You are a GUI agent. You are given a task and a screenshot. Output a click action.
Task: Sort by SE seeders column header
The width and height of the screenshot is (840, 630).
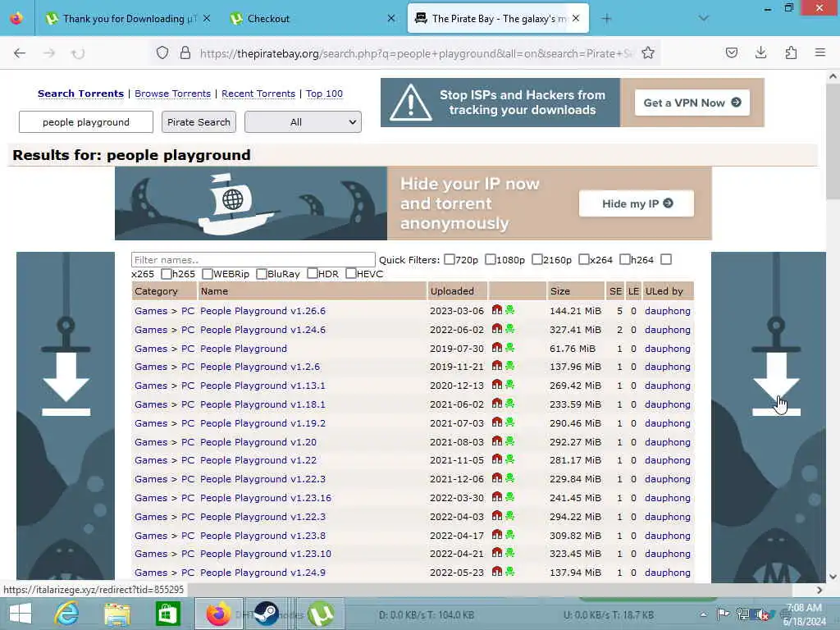(615, 291)
